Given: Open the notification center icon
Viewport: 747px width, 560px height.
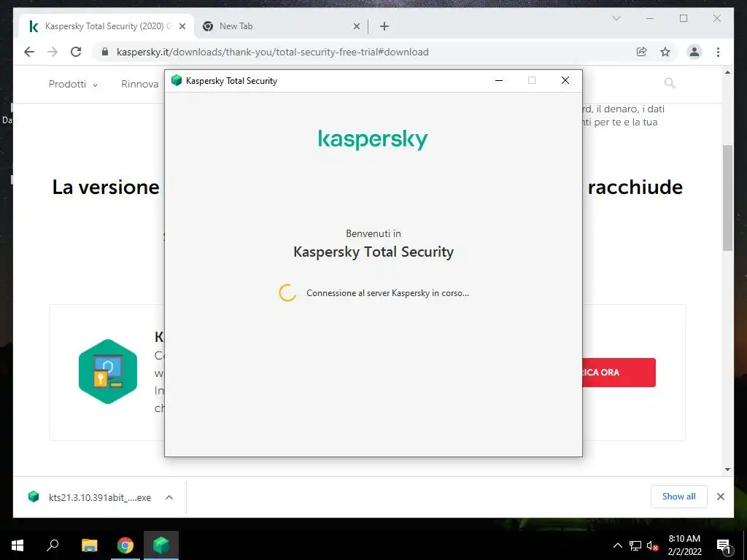Looking at the screenshot, I should coord(724,546).
